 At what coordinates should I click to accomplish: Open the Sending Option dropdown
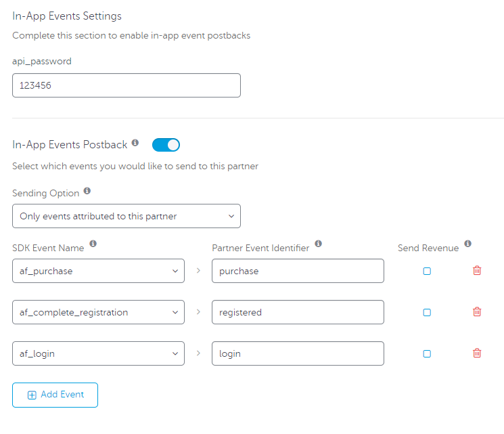coord(127,216)
